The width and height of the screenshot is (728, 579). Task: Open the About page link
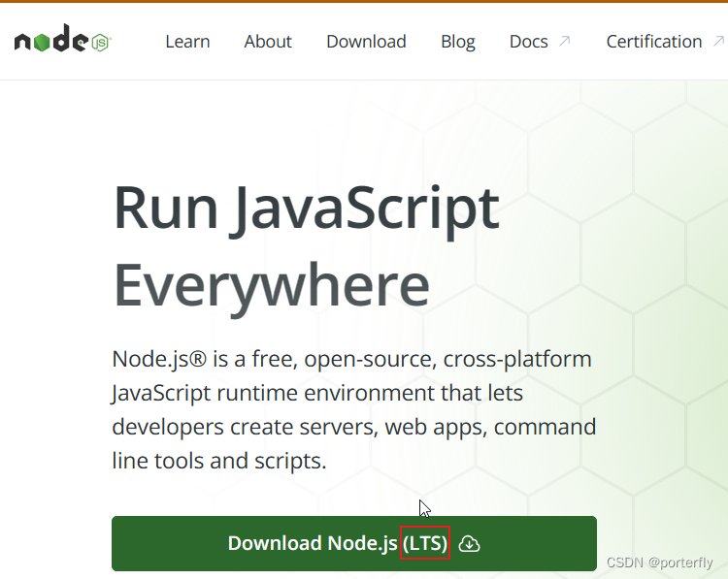[268, 42]
